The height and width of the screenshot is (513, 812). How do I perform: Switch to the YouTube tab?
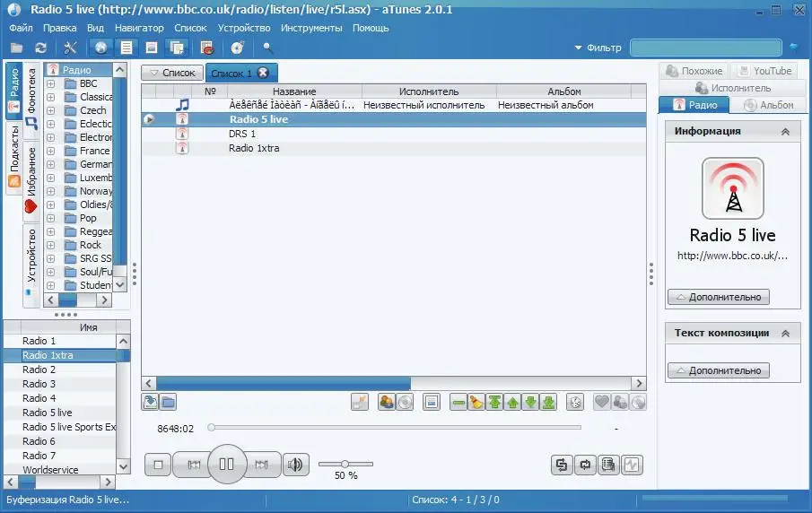click(764, 71)
